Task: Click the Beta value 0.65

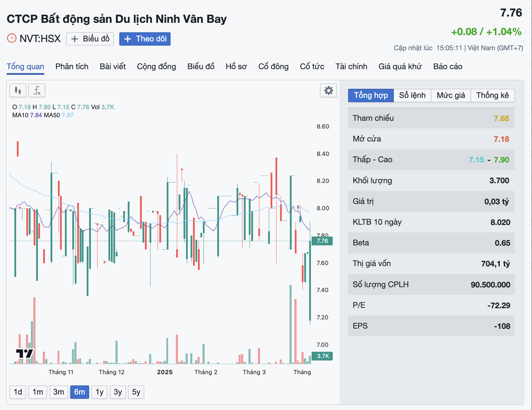Action: click(x=503, y=243)
